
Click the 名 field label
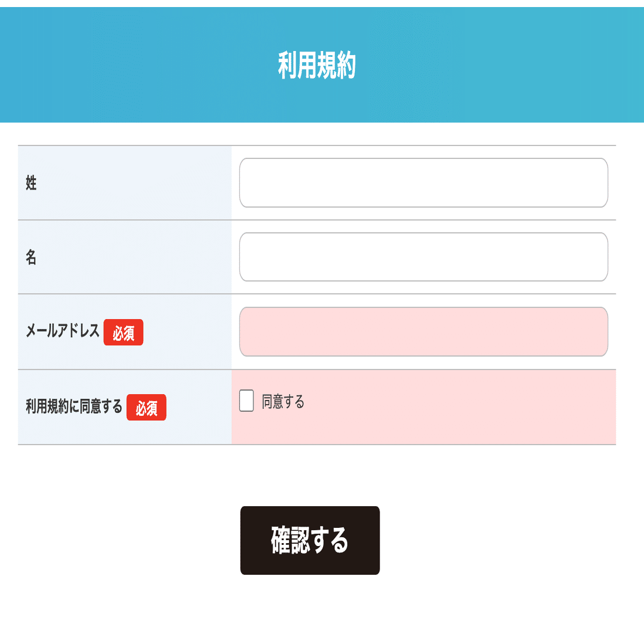[x=30, y=257]
